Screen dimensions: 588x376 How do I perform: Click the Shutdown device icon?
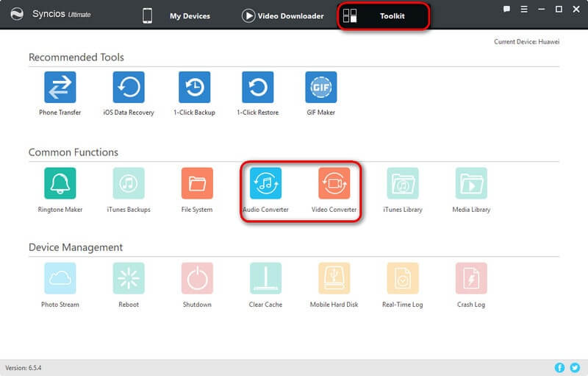point(197,278)
